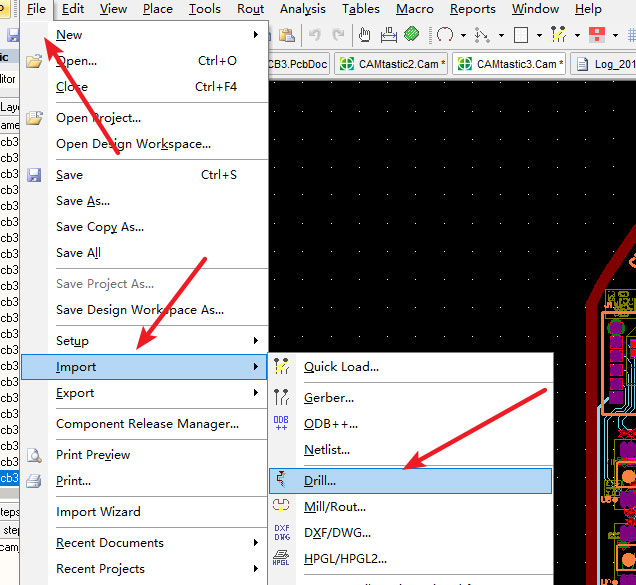Click the HPGL/HPGL2 import icon
Screen dimensions: 636x585
281,559
